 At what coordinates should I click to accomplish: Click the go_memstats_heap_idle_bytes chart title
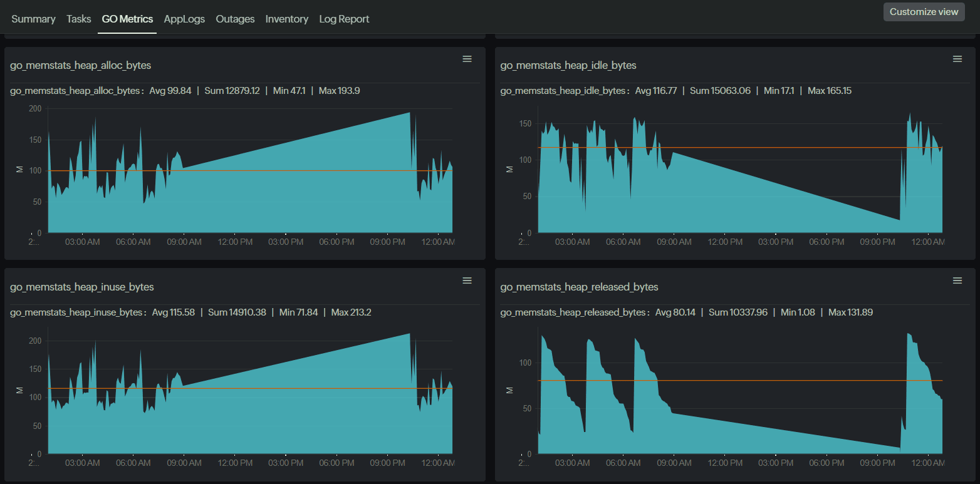pyautogui.click(x=568, y=65)
